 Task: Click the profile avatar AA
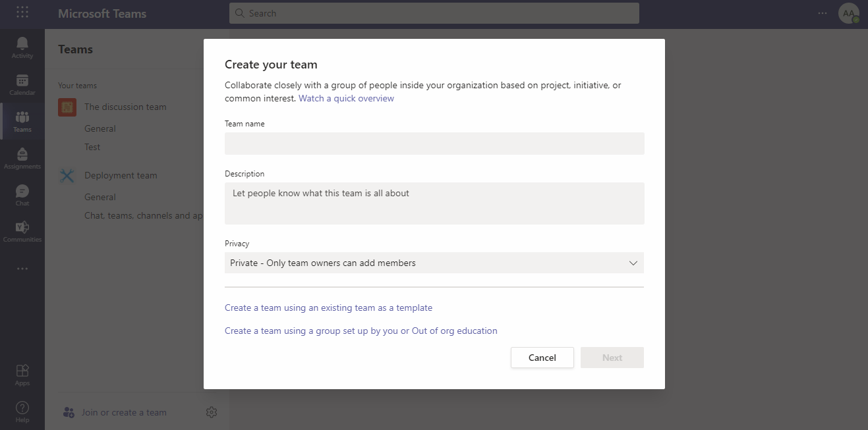coord(848,13)
